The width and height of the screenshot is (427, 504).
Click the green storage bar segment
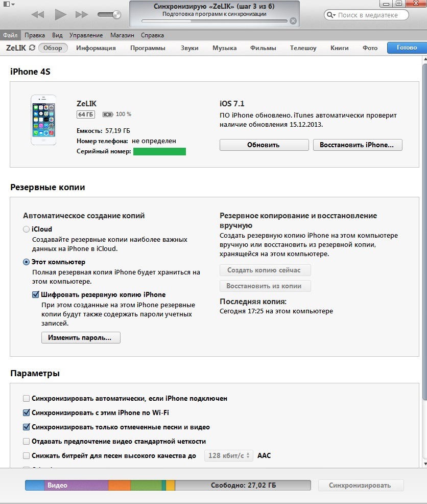[x=146, y=486]
